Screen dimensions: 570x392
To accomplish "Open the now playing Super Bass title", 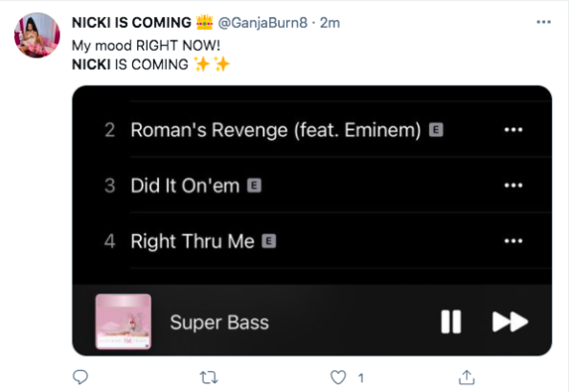I will click(x=219, y=322).
